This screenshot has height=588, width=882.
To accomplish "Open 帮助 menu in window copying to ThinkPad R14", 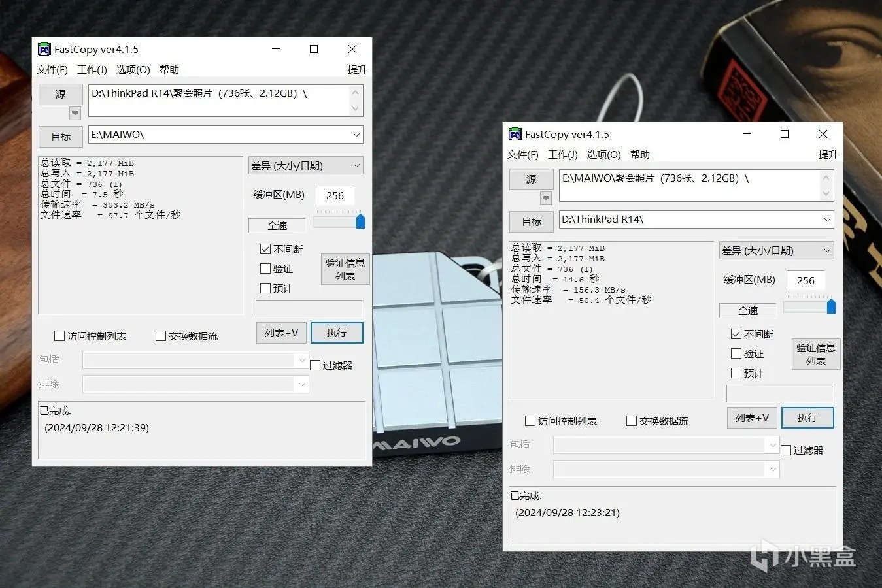I will (x=640, y=154).
